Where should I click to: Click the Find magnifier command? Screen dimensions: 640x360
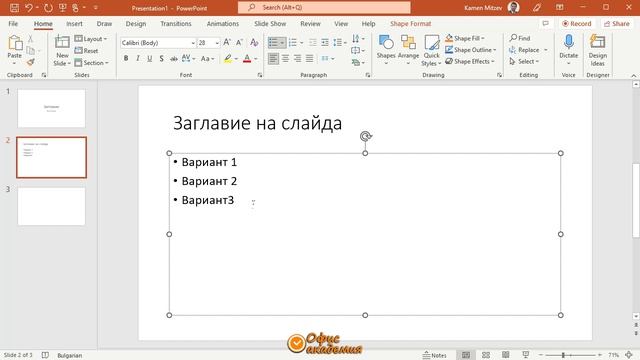click(x=520, y=38)
